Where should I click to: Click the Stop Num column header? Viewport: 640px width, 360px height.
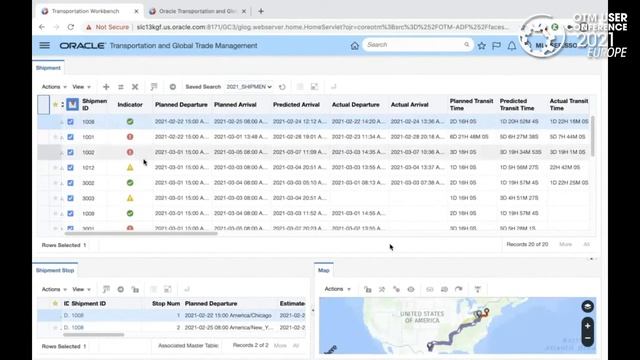[x=166, y=303]
